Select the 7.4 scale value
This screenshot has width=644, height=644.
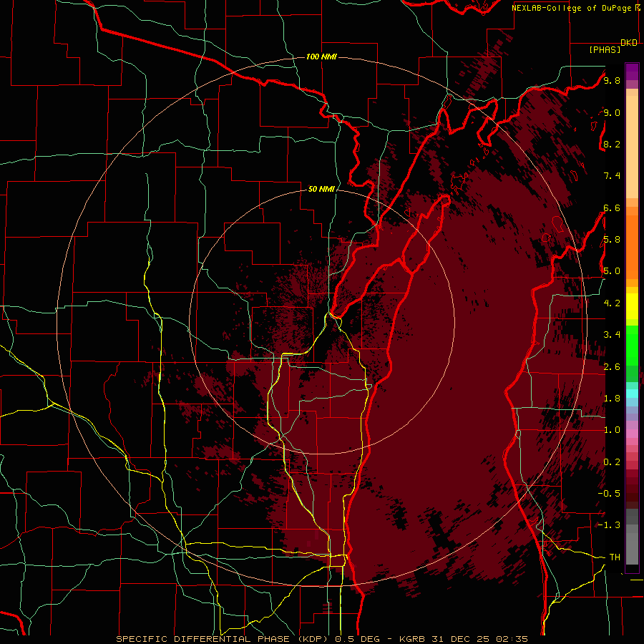point(612,176)
